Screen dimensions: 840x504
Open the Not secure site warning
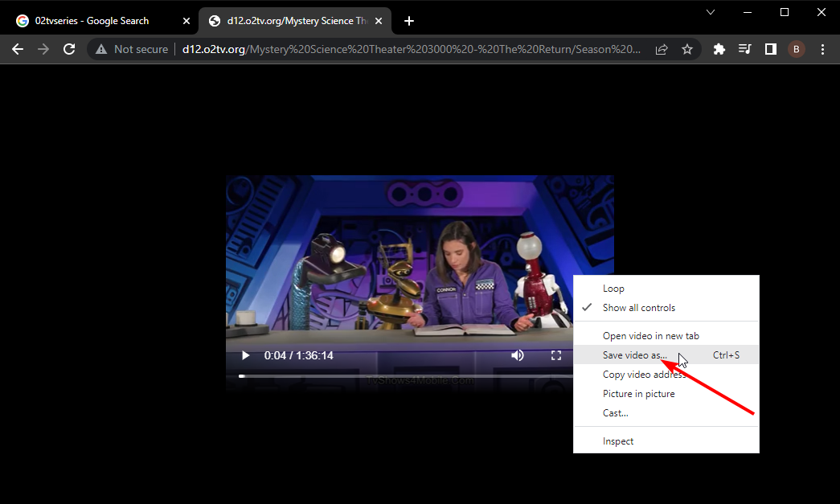(132, 49)
